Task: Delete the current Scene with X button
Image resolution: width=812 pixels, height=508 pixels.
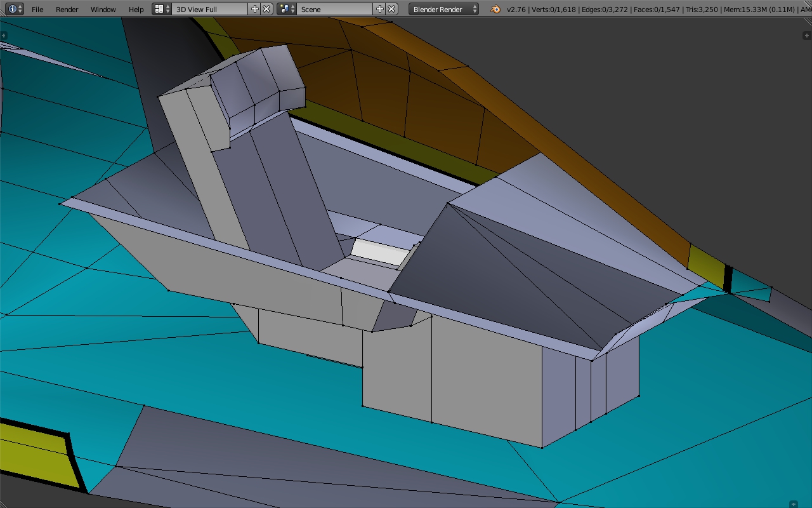Action: tap(392, 9)
